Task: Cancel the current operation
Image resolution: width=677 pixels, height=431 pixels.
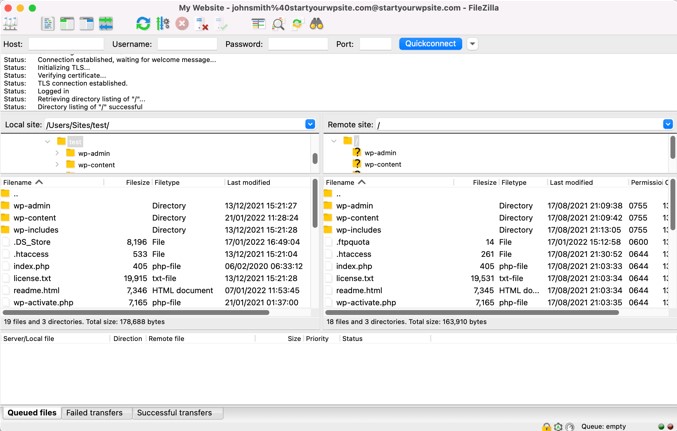Action: [182, 24]
